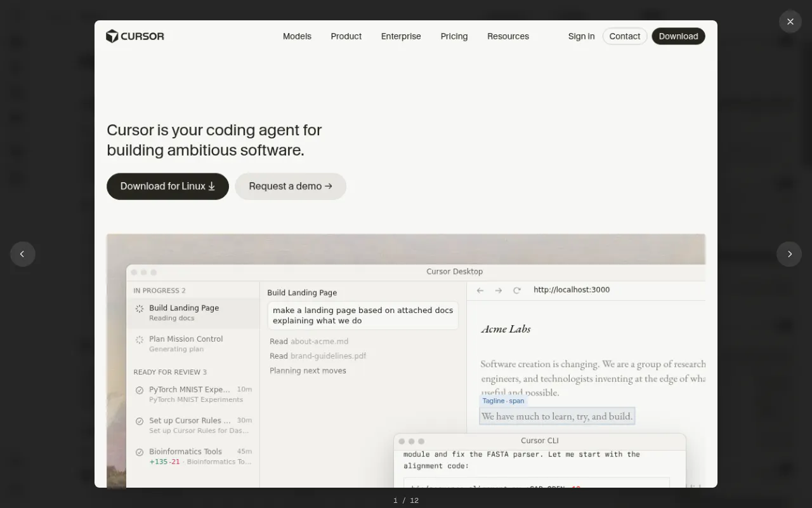Viewport: 812px width, 508px height.
Task: Open the Set up Cursor Rules review item
Action: (193, 425)
